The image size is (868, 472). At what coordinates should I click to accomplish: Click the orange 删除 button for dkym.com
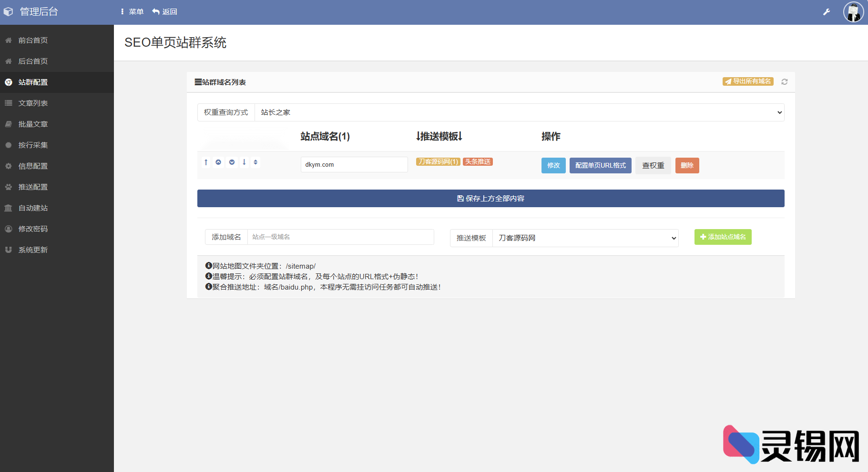click(x=687, y=165)
